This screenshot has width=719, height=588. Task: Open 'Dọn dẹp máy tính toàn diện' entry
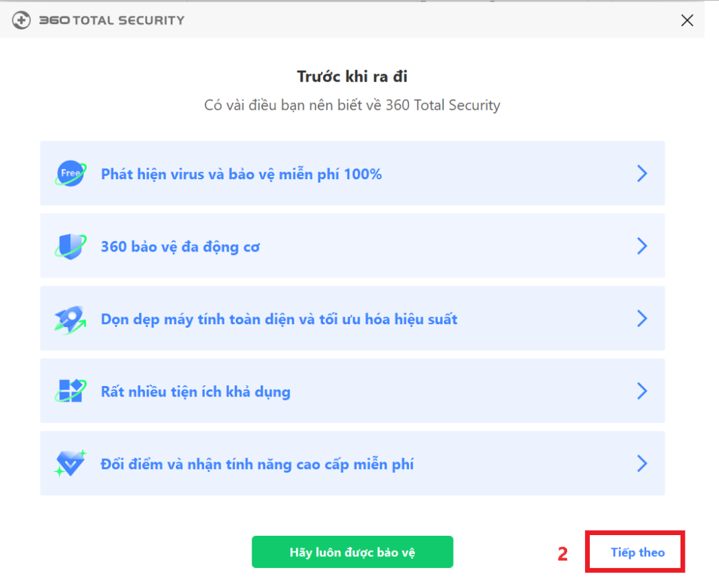coord(279,319)
